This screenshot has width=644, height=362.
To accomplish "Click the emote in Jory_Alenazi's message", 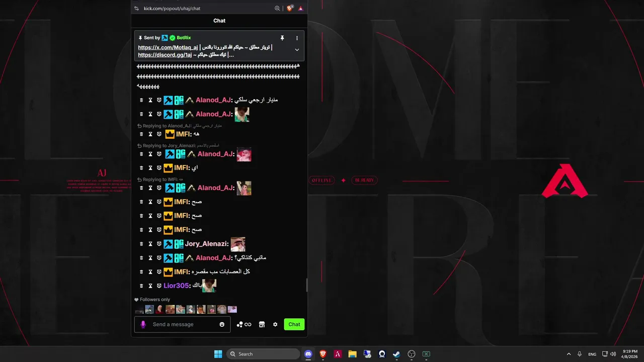I will click(238, 244).
